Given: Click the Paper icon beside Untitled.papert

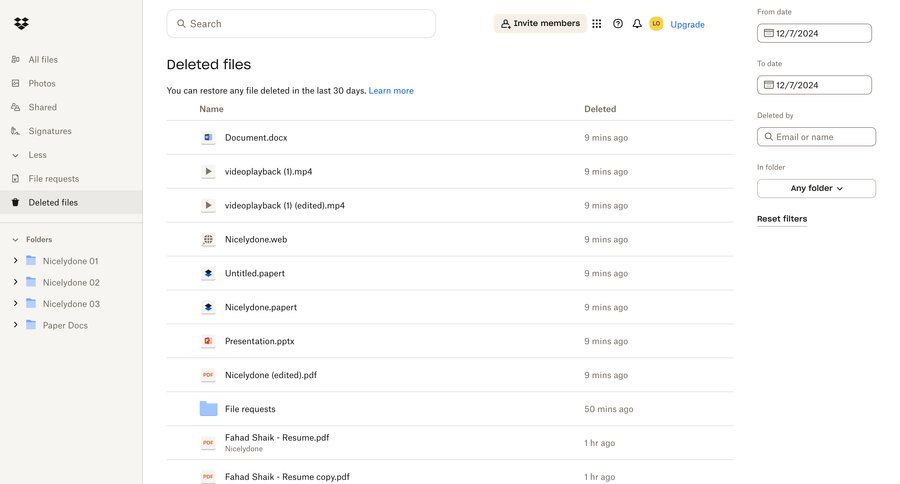Looking at the screenshot, I should (208, 273).
